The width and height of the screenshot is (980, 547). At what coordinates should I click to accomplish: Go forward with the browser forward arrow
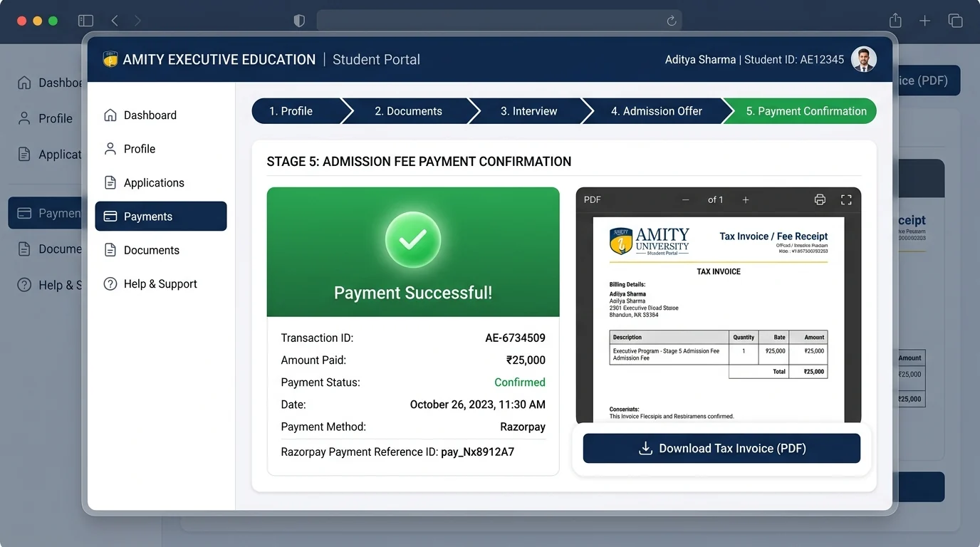coord(137,21)
